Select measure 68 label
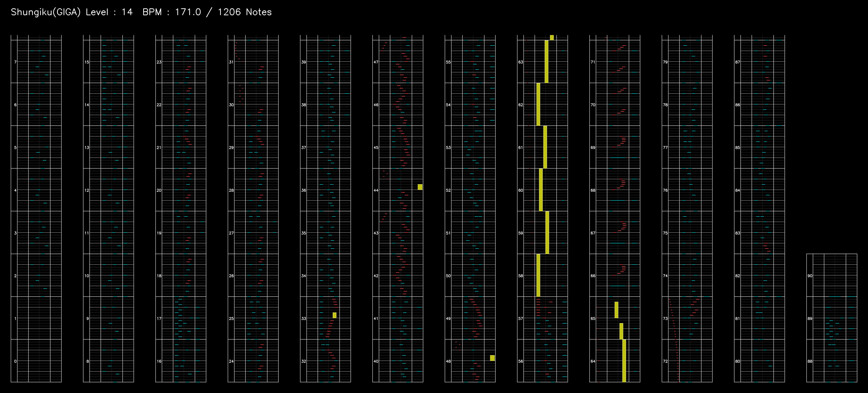 [x=593, y=190]
